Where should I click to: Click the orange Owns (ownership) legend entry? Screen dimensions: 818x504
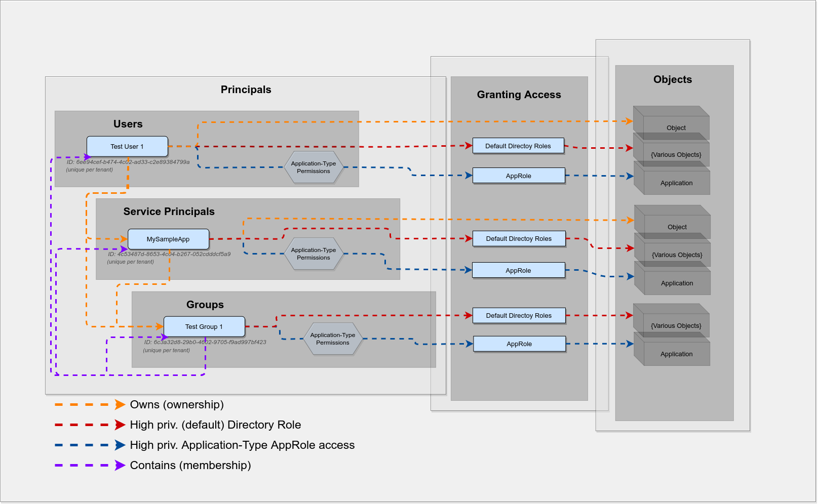tap(177, 404)
